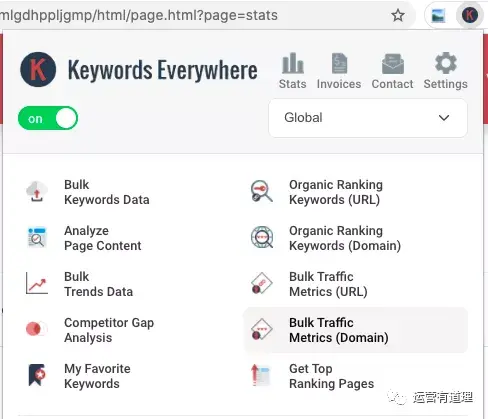The height and width of the screenshot is (419, 488).
Task: Click the Stats label
Action: 293,84
